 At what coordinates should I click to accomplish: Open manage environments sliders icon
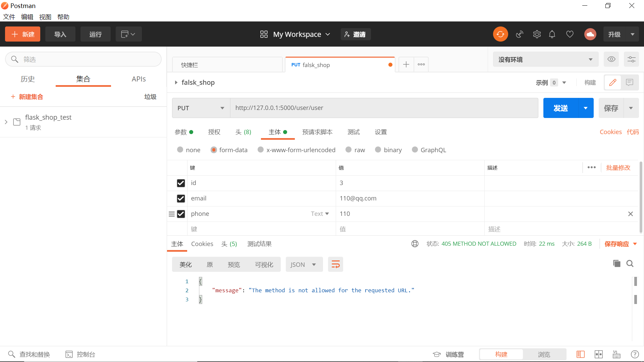(x=631, y=59)
